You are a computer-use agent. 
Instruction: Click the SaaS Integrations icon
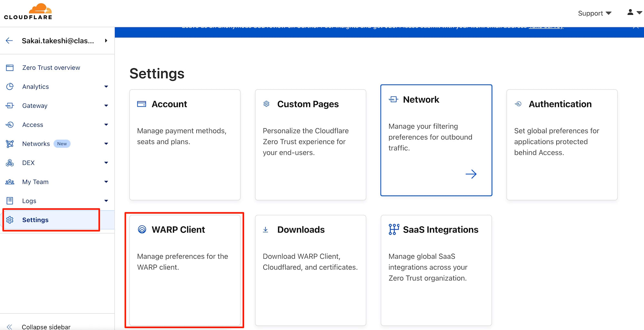coord(394,229)
